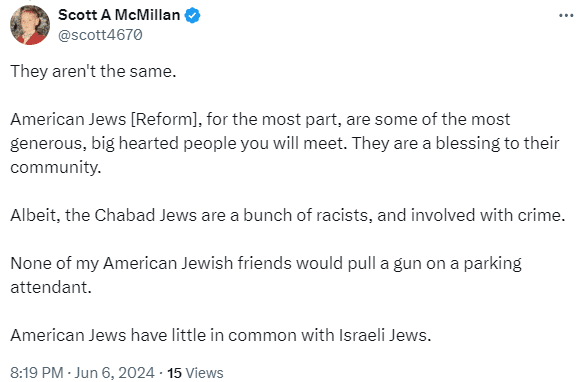Click the Jun 6, 2024 date

click(114, 372)
